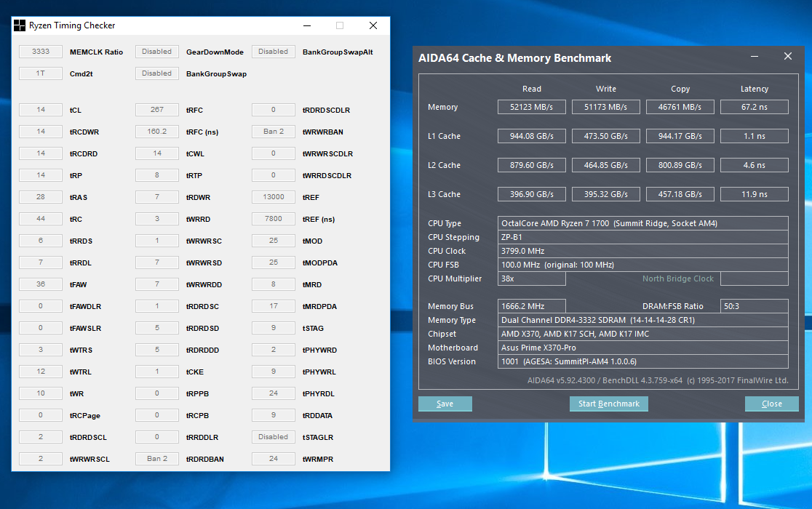This screenshot has height=509, width=812.
Task: Minimize the Ryzen Timing Checker window
Action: coord(307,25)
